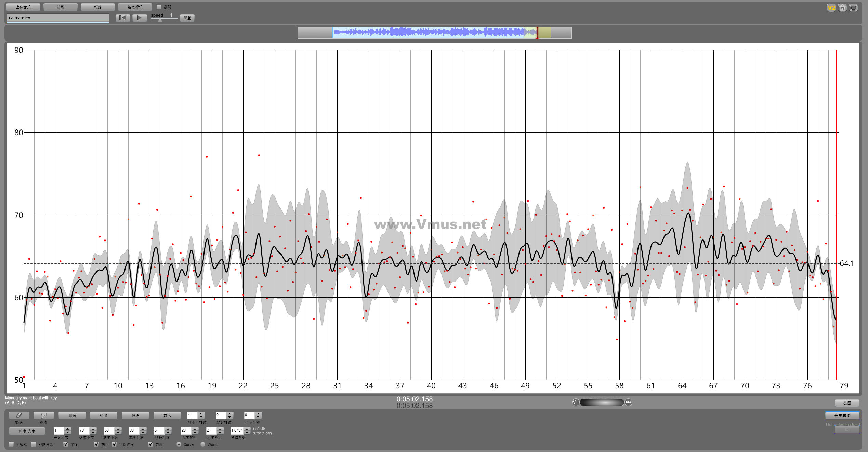Select the eraser (擦除) tool
The image size is (868, 452).
click(19, 415)
